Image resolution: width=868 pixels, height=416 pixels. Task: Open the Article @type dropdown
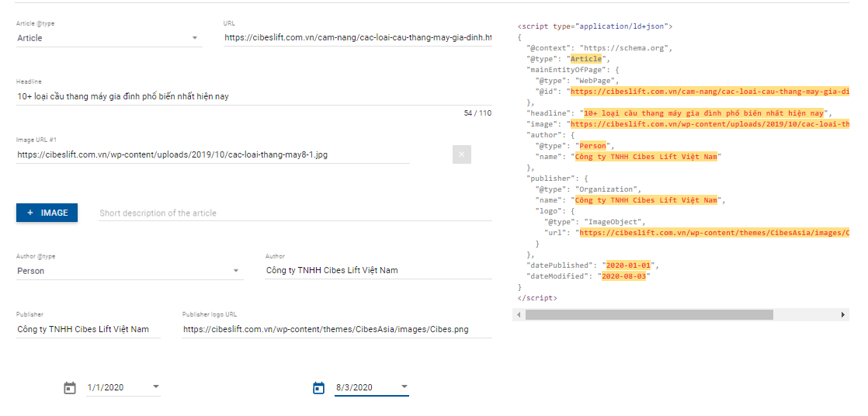tap(109, 38)
